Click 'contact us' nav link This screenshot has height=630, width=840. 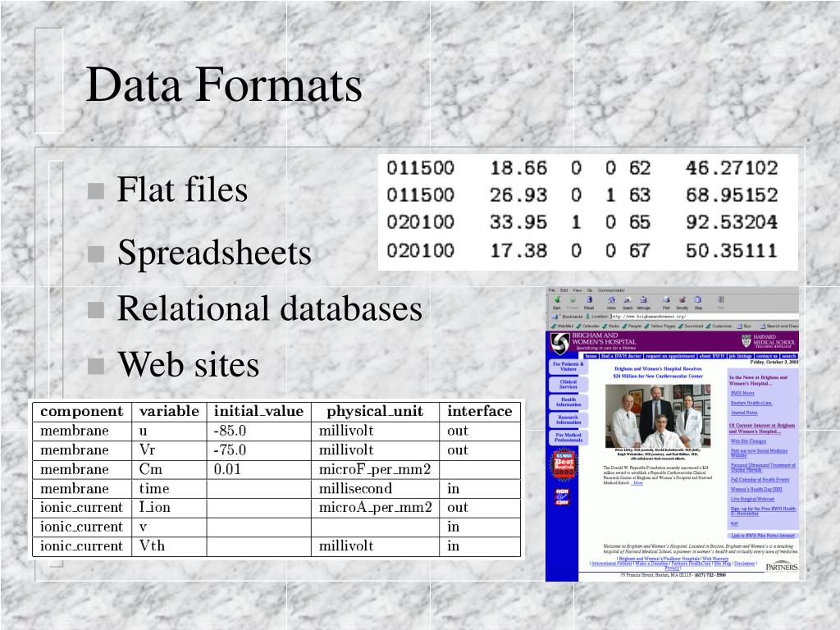coord(767,356)
